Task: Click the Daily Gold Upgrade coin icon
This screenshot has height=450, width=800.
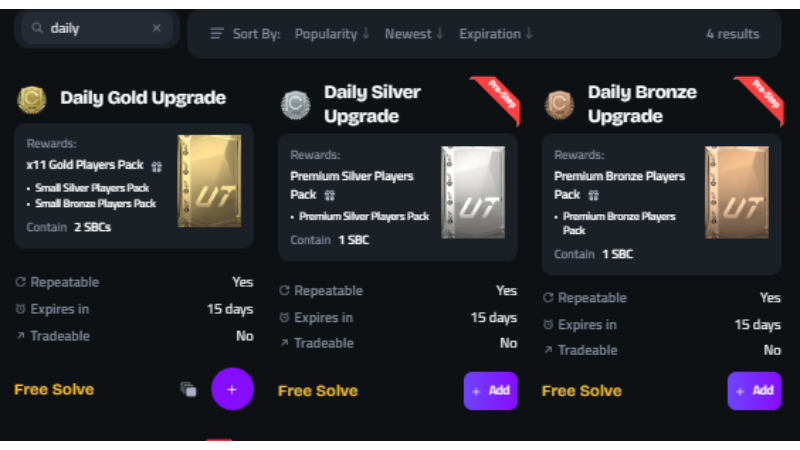Action: pos(32,99)
